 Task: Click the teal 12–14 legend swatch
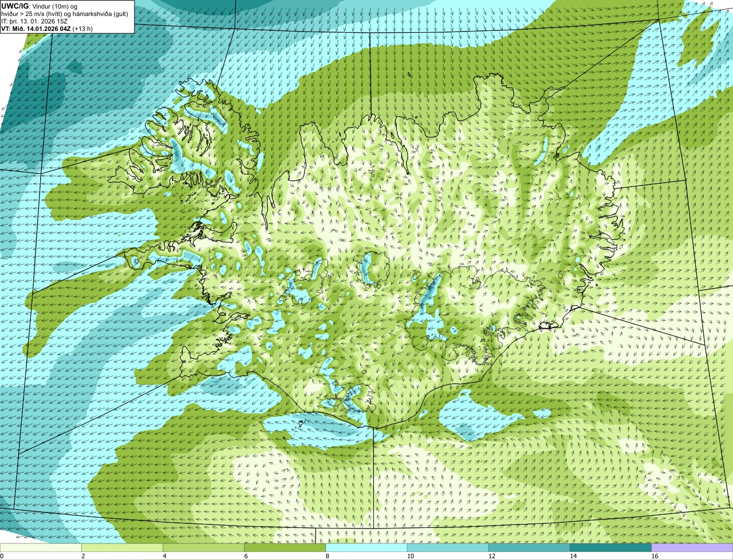(529, 548)
